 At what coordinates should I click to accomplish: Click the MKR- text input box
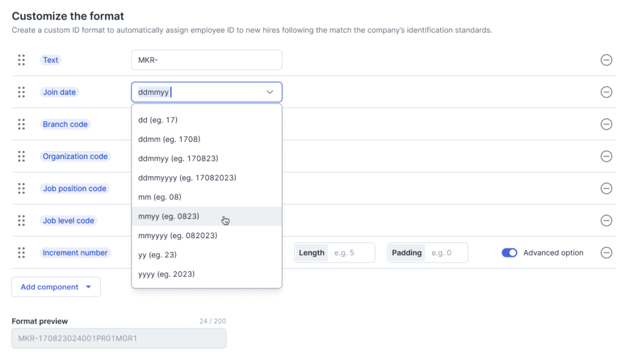tap(206, 60)
